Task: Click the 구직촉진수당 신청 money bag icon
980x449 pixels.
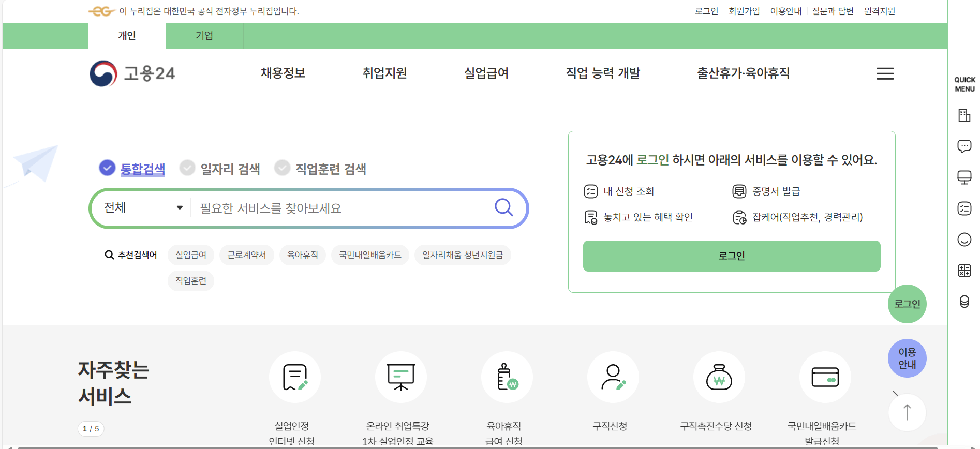Action: click(719, 377)
